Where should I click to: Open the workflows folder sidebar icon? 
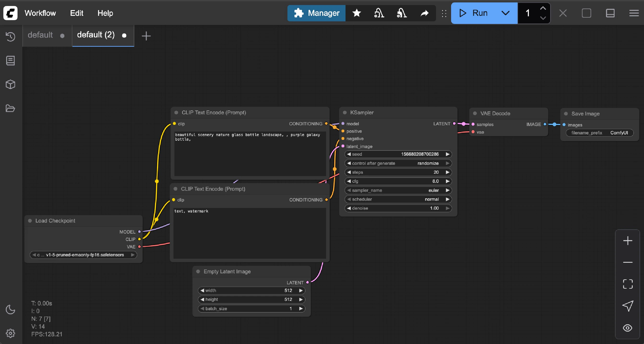click(x=10, y=108)
